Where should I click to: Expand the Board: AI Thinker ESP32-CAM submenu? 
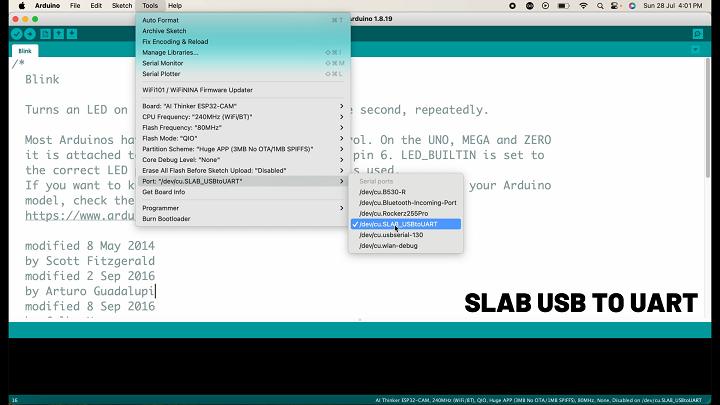[x=242, y=106]
